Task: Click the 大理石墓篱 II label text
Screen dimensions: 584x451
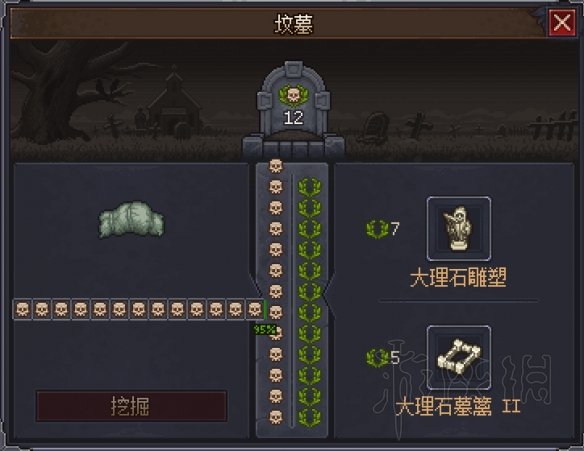Action: pos(458,406)
